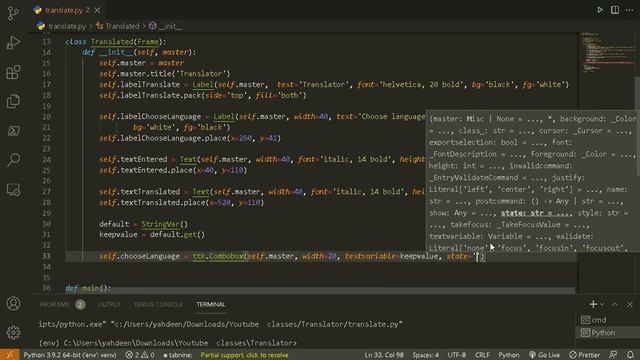This screenshot has width=640, height=360.
Task: Click the horizontal scrollbar of the editor
Action: point(320,291)
